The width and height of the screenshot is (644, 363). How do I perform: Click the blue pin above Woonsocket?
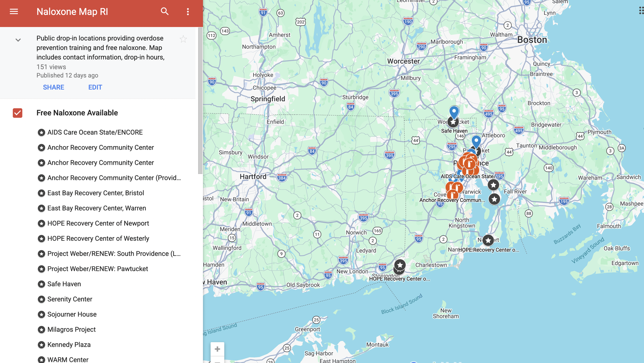click(x=454, y=112)
